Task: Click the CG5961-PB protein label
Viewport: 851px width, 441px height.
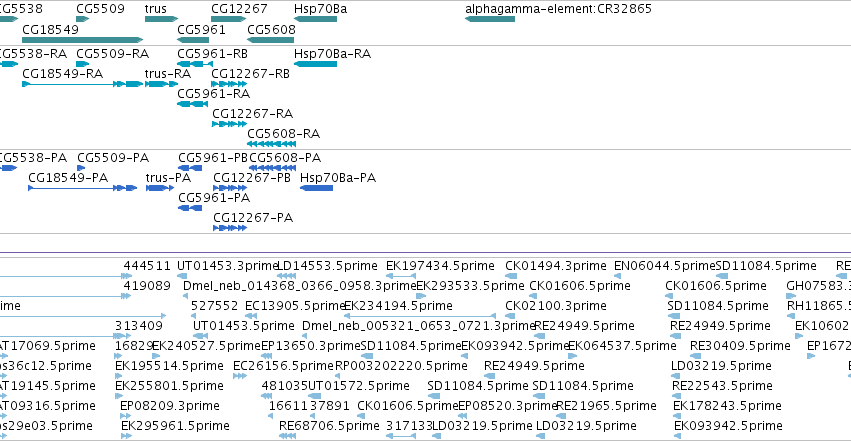Action: (x=213, y=158)
